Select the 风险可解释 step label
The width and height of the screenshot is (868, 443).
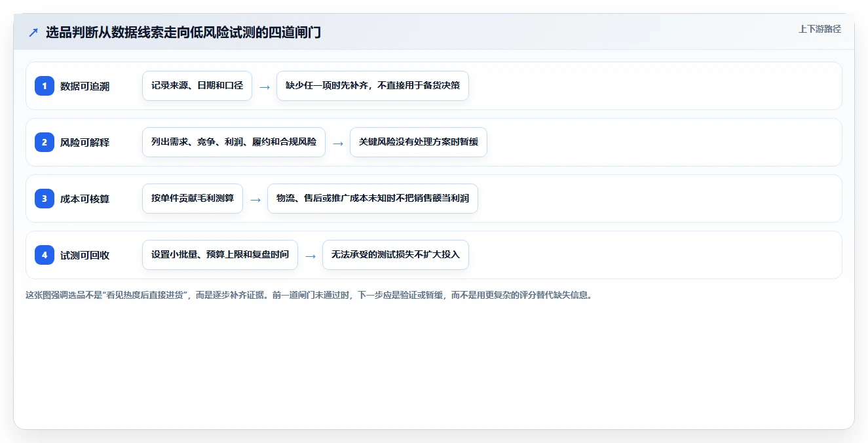pyautogui.click(x=85, y=142)
